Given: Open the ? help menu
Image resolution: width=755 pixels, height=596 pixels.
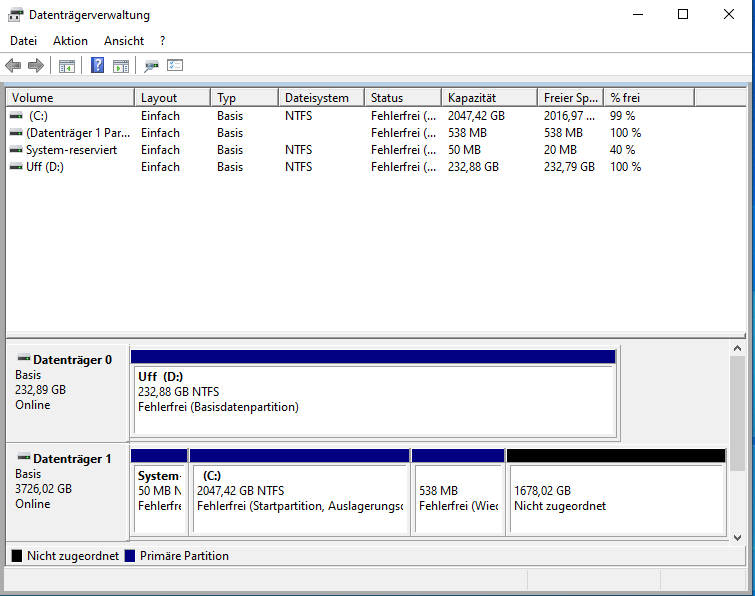Looking at the screenshot, I should point(163,41).
